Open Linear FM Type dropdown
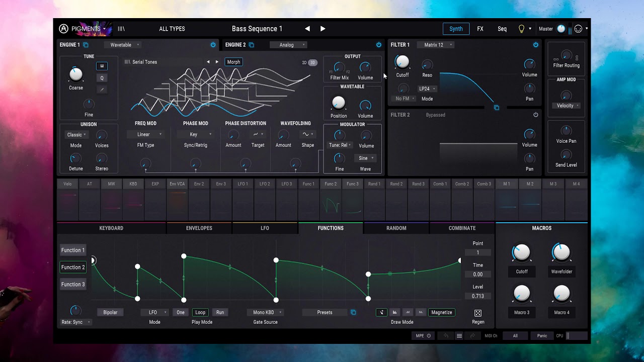 (x=145, y=134)
